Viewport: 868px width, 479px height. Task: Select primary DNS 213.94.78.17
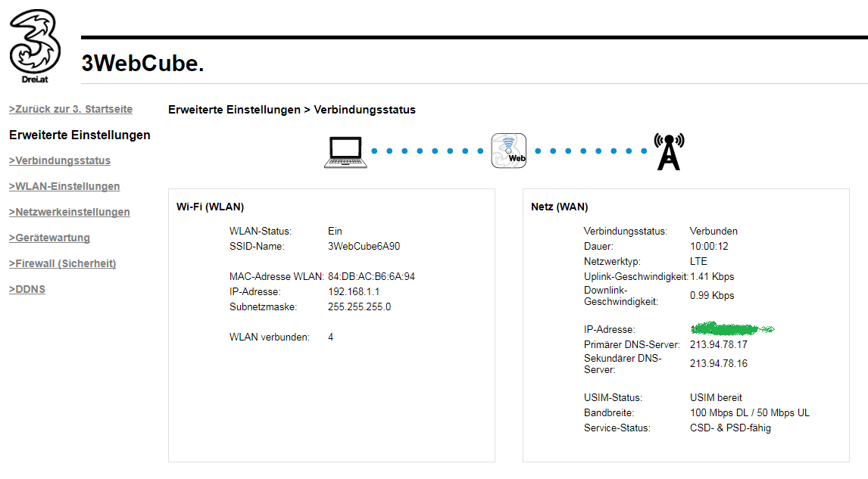[719, 344]
